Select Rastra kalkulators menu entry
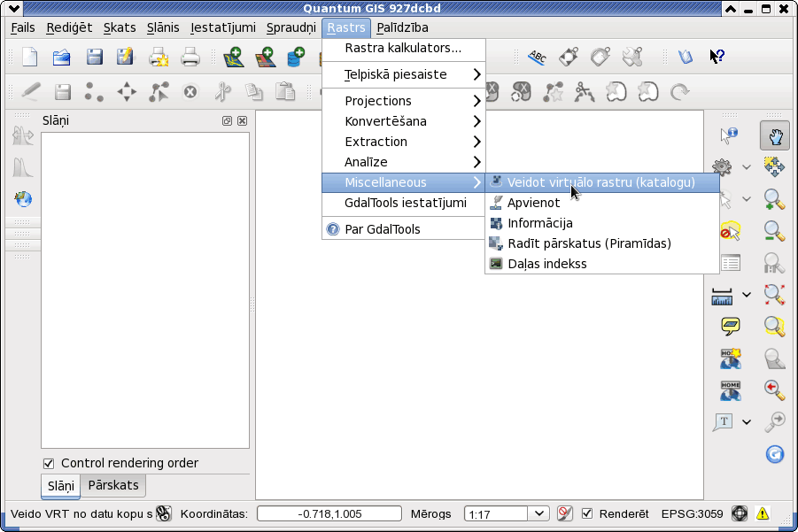This screenshot has width=798, height=532. click(x=404, y=49)
